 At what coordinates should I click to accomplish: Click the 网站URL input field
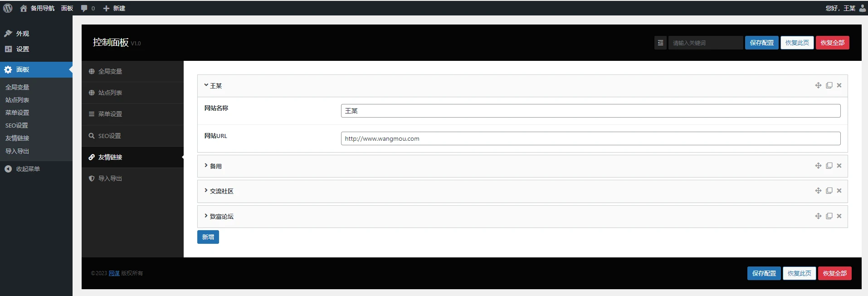pyautogui.click(x=590, y=138)
